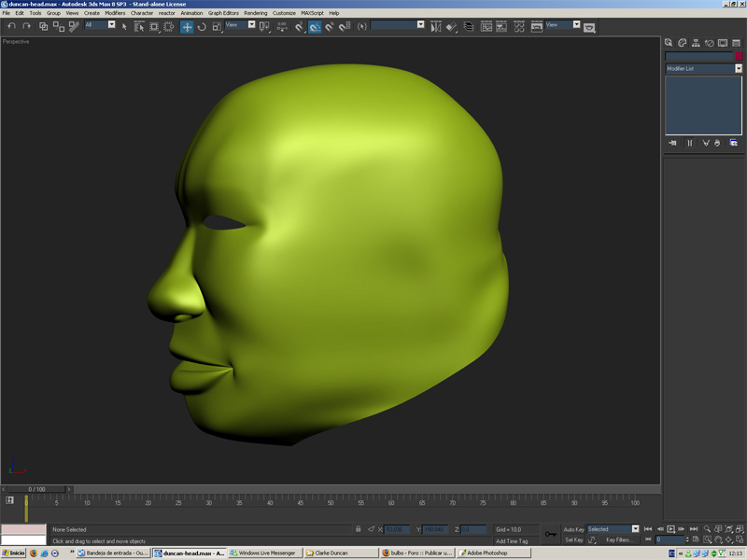Screen dimensions: 747x560
Task: Activate the Select and Move tool
Action: click(x=187, y=27)
